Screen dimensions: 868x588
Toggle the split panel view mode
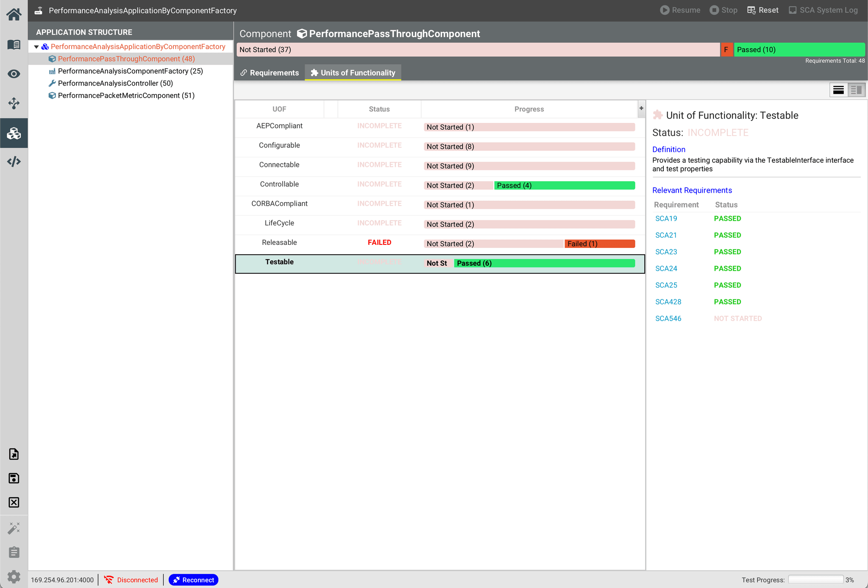856,90
